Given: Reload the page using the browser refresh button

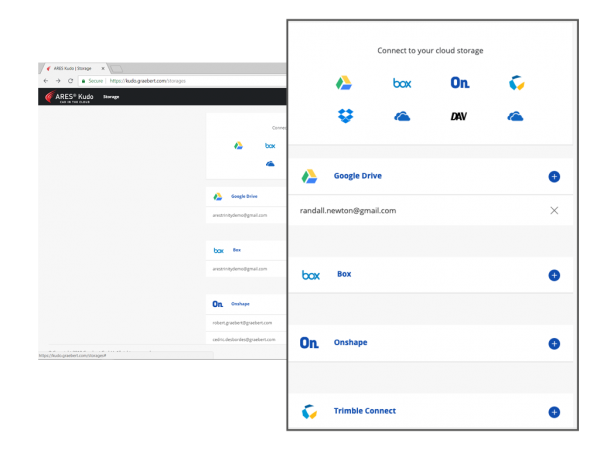Looking at the screenshot, I should click(x=70, y=80).
